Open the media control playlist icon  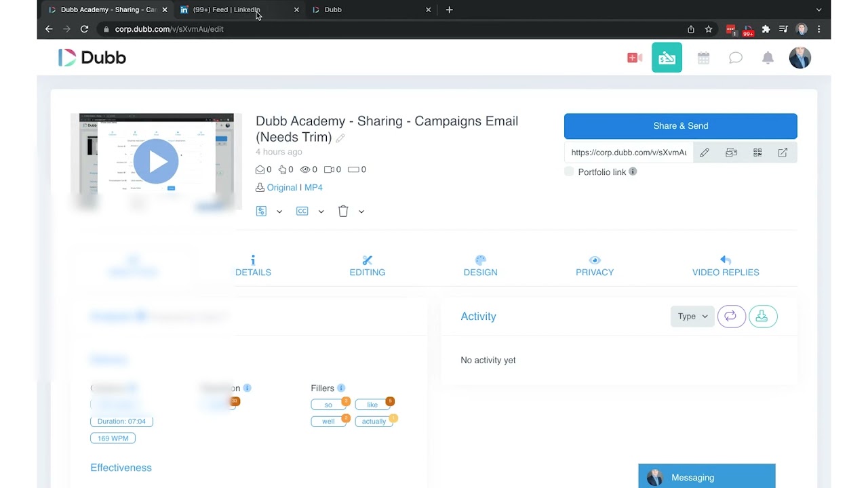[783, 29]
